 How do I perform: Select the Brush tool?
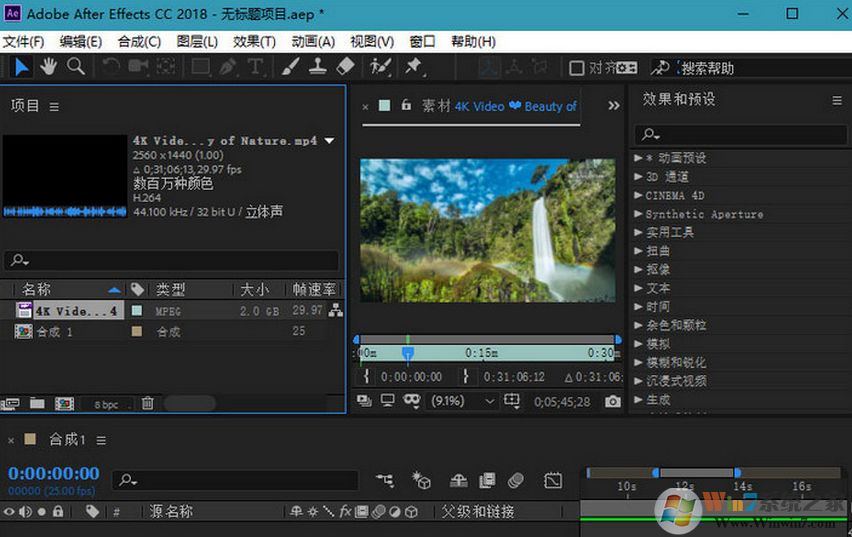[290, 67]
